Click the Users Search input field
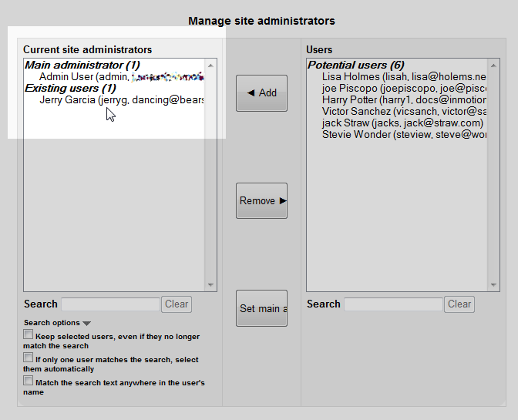The height and width of the screenshot is (420, 518). click(x=393, y=304)
